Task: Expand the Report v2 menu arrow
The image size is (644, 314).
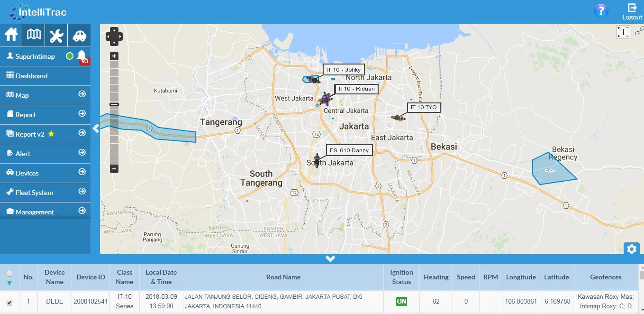Action: [82, 134]
